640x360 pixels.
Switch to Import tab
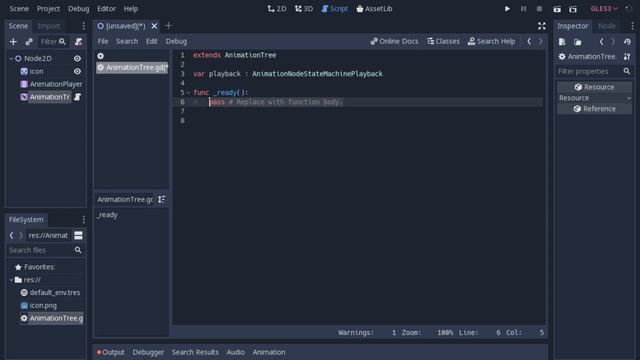click(49, 26)
